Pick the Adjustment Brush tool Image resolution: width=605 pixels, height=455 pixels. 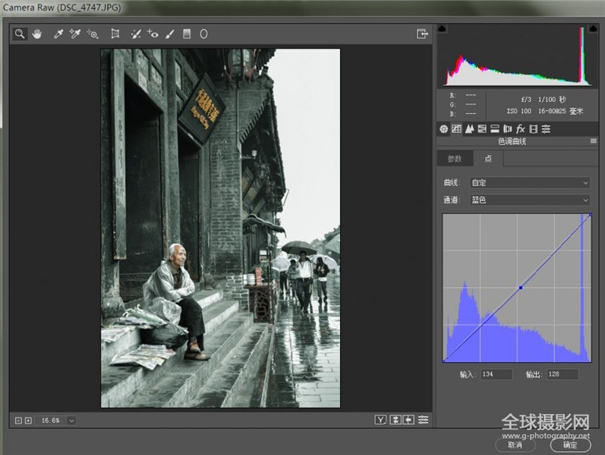[170, 34]
